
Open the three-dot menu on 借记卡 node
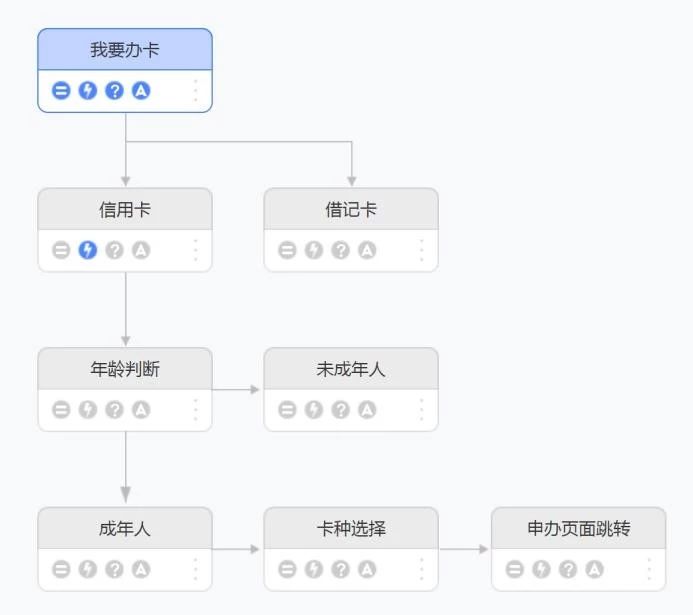(421, 250)
